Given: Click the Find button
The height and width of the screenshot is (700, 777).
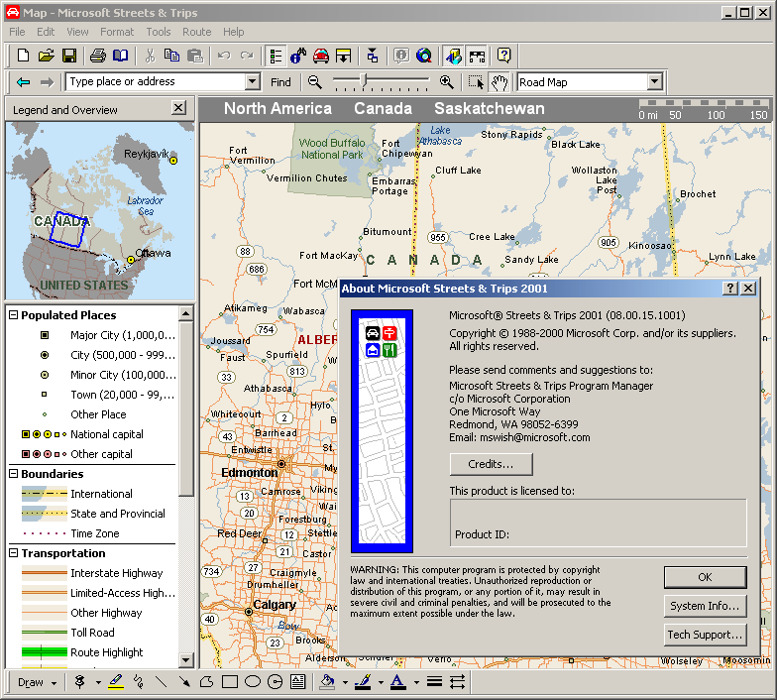Looking at the screenshot, I should point(280,82).
